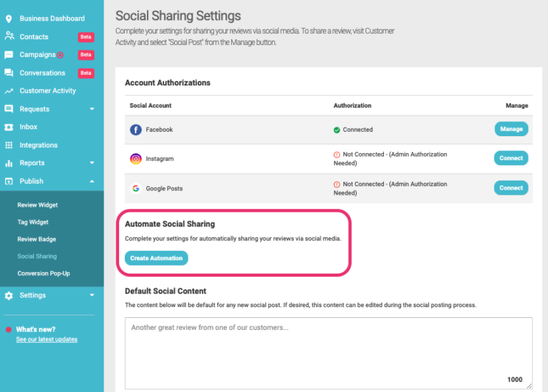
Task: Open the Review Widget submenu item
Action: click(x=38, y=205)
